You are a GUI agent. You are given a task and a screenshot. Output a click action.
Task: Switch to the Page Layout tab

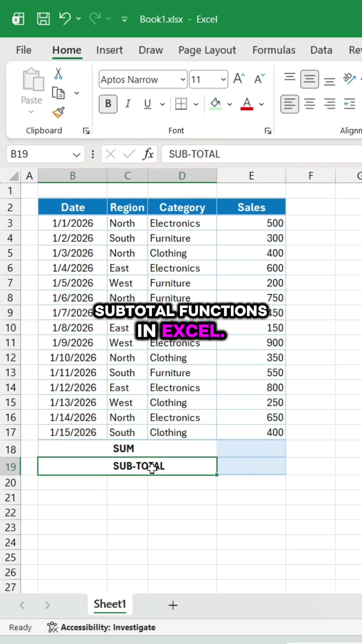(207, 50)
